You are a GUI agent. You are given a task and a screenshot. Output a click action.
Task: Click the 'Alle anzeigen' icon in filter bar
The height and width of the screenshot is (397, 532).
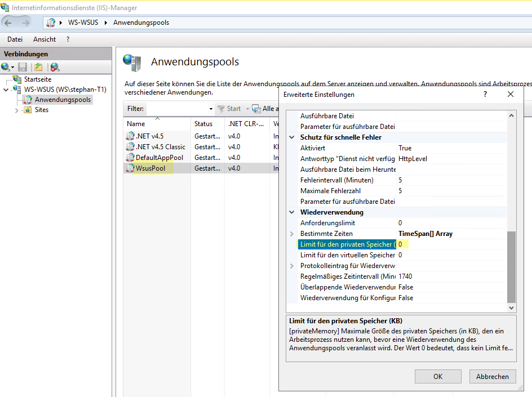point(256,109)
